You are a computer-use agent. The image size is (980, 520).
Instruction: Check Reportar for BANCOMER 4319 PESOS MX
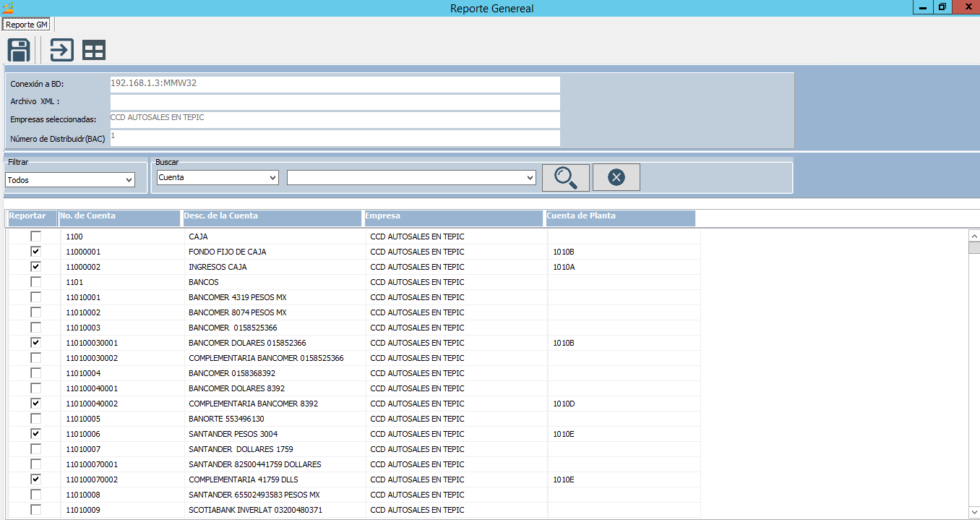pyautogui.click(x=35, y=297)
